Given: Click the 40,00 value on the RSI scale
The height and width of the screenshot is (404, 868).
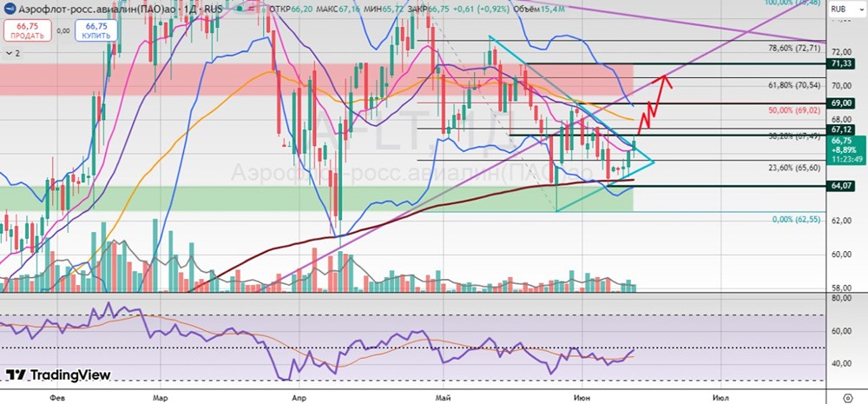Looking at the screenshot, I should click(x=843, y=363).
